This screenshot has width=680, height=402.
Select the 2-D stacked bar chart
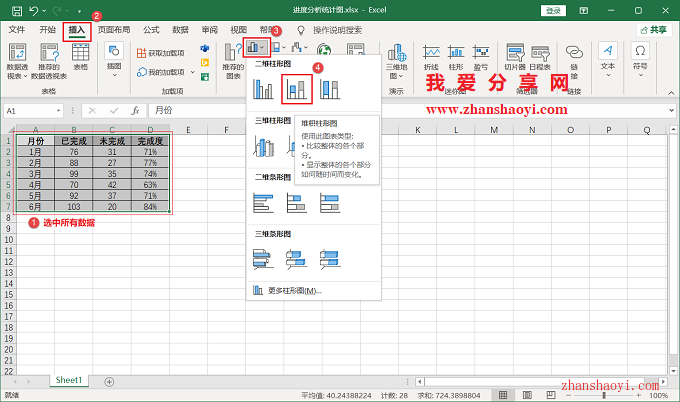click(297, 203)
